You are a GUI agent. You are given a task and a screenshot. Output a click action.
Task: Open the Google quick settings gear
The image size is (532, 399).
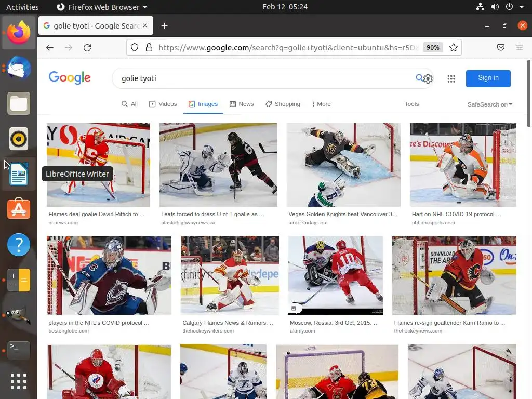428,79
